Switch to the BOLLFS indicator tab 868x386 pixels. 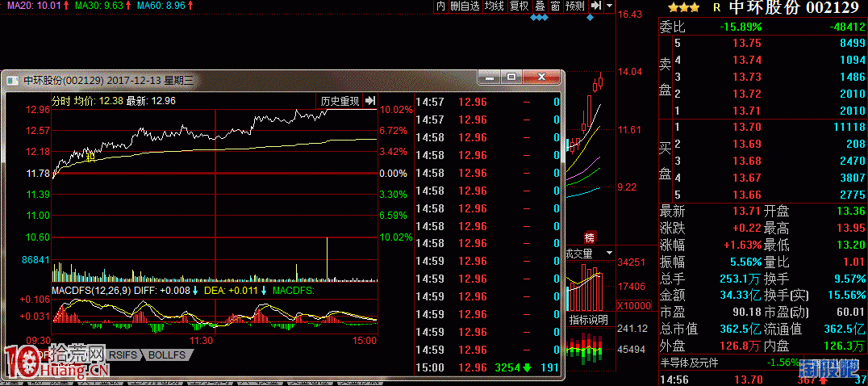point(167,355)
